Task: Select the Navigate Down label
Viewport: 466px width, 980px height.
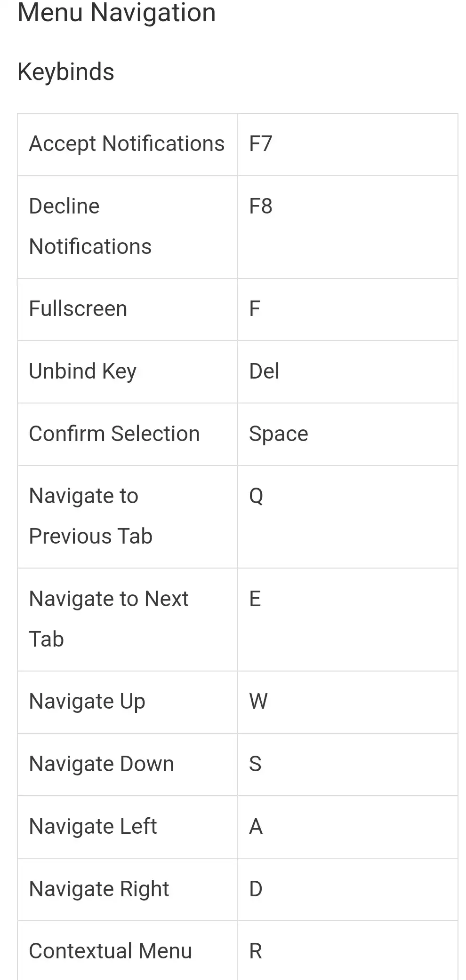Action: click(102, 764)
